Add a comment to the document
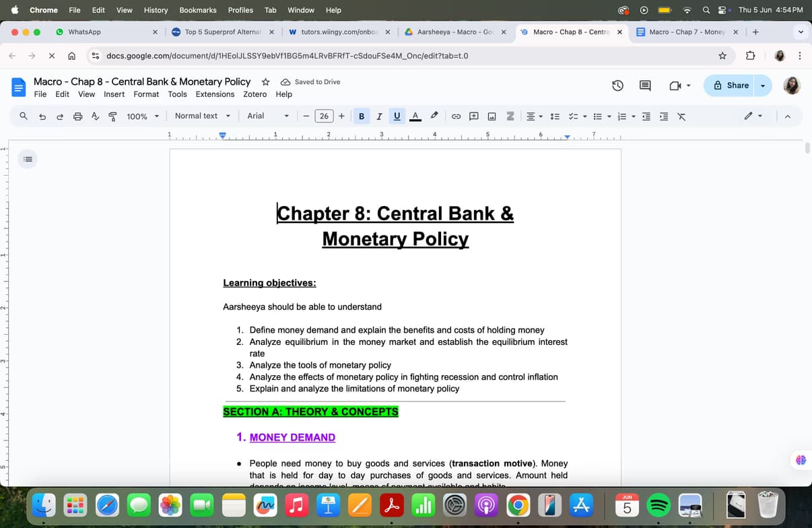The width and height of the screenshot is (812, 528). (473, 116)
